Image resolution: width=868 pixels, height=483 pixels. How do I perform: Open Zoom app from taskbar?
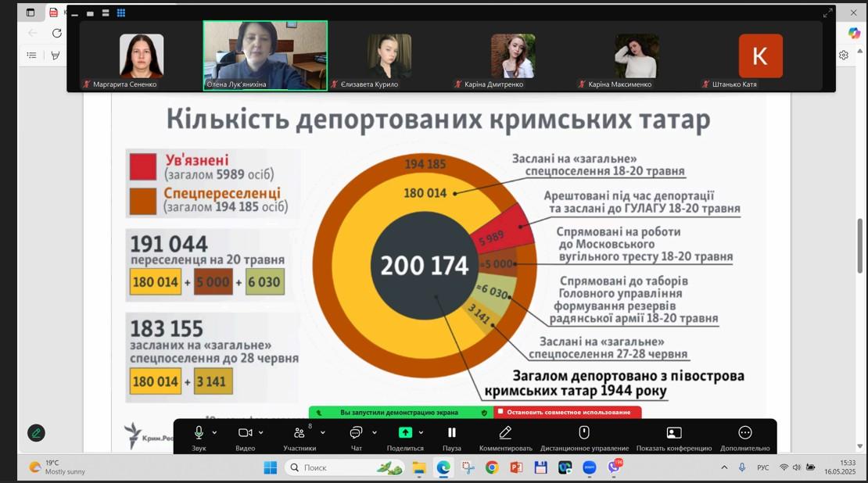point(589,468)
